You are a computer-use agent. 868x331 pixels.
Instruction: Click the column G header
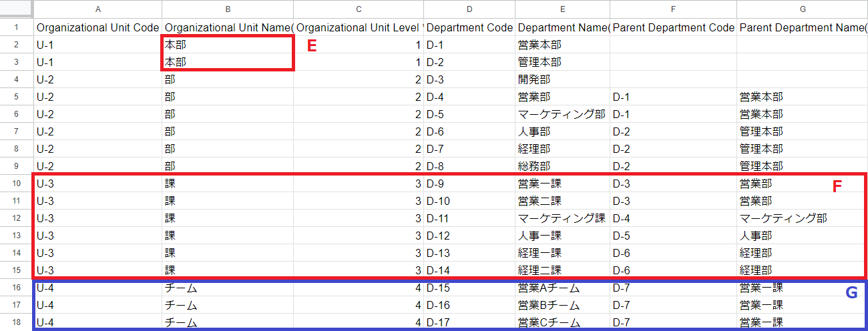tap(802, 9)
